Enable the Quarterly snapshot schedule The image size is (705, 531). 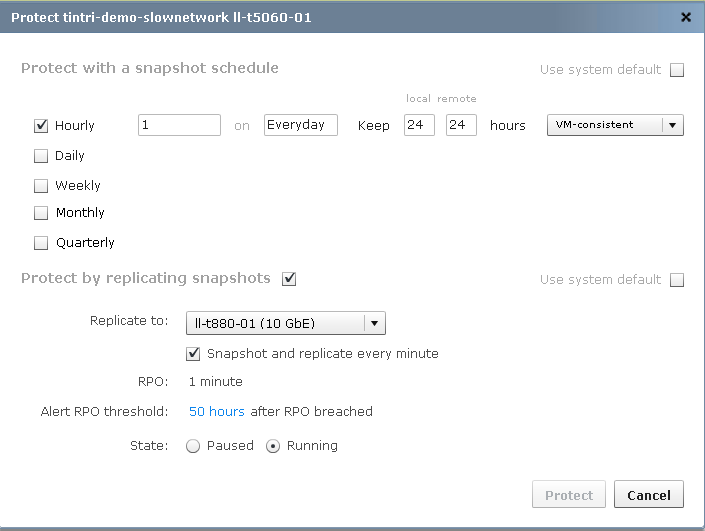pyautogui.click(x=41, y=243)
